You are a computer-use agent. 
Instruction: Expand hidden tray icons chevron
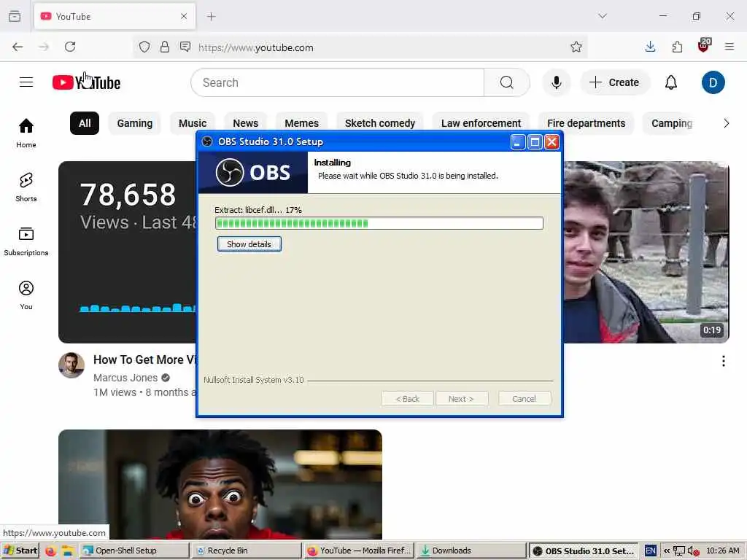[667, 551]
